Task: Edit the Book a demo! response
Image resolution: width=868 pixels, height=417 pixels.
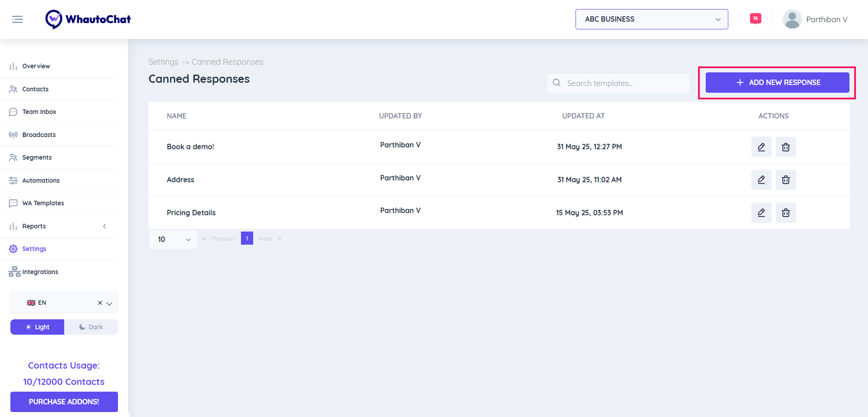Action: pos(761,147)
